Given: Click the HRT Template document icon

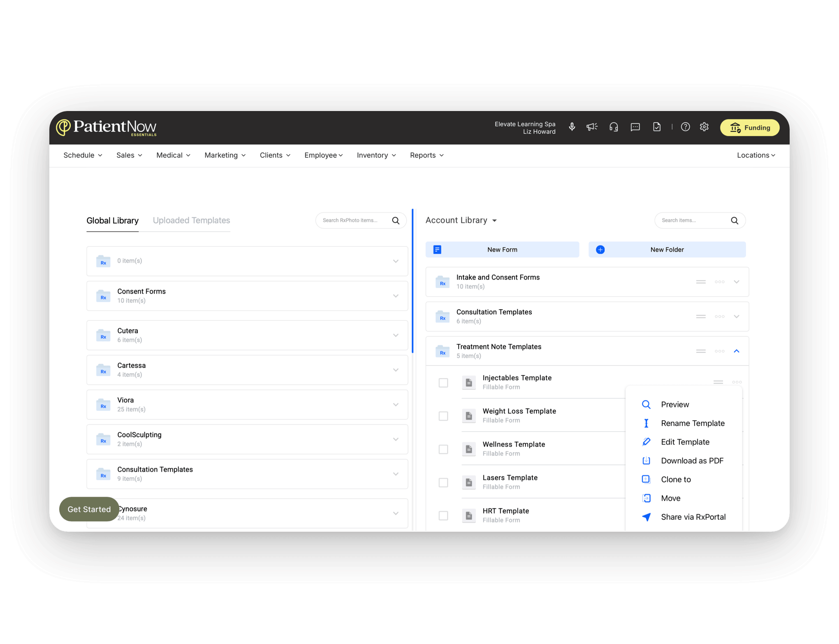Looking at the screenshot, I should pyautogui.click(x=469, y=516).
